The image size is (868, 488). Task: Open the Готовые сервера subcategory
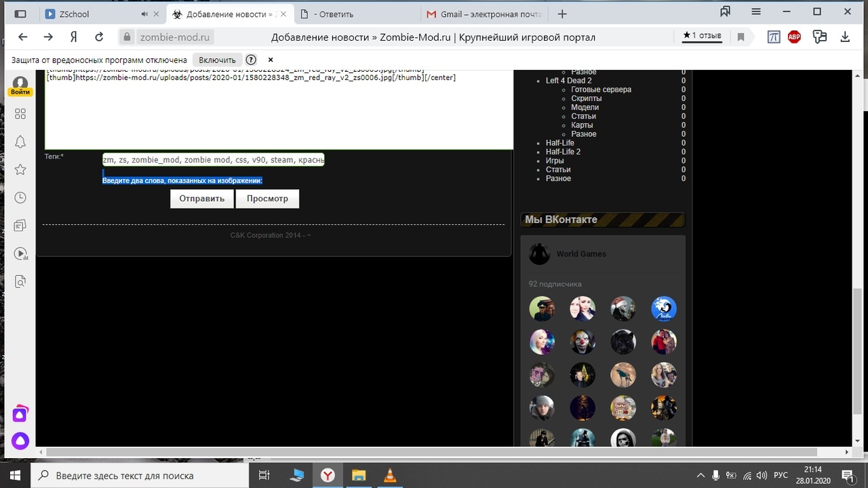click(601, 89)
